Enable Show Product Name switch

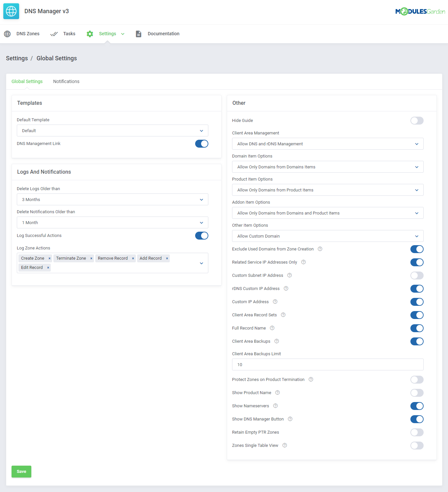417,393
